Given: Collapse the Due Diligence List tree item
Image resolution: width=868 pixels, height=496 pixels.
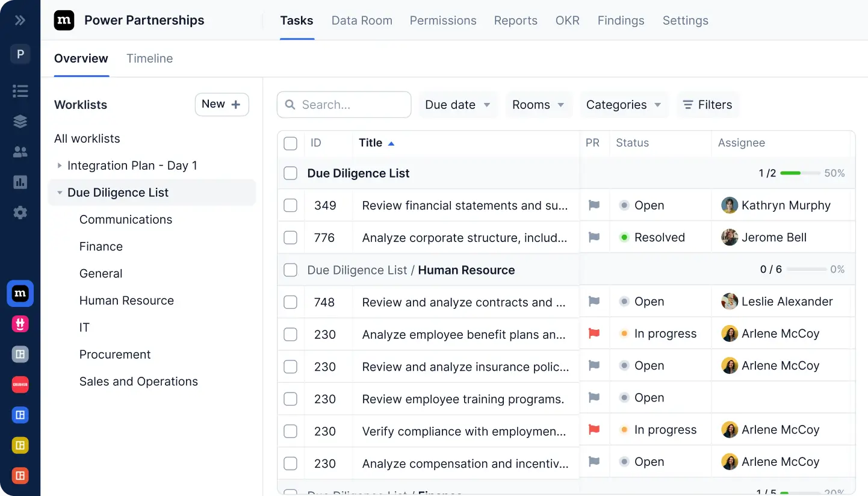Looking at the screenshot, I should [59, 192].
